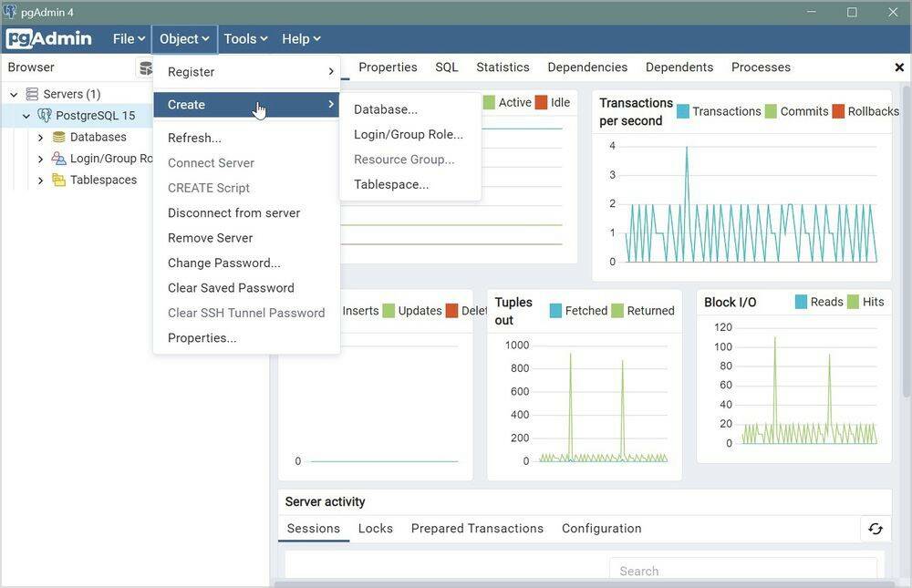Select the Configuration activity tab
912x588 pixels.
(x=601, y=529)
